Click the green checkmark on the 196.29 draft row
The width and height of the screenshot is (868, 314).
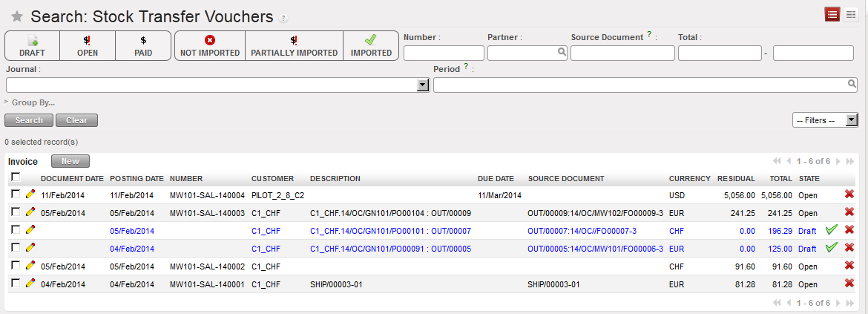[832, 230]
